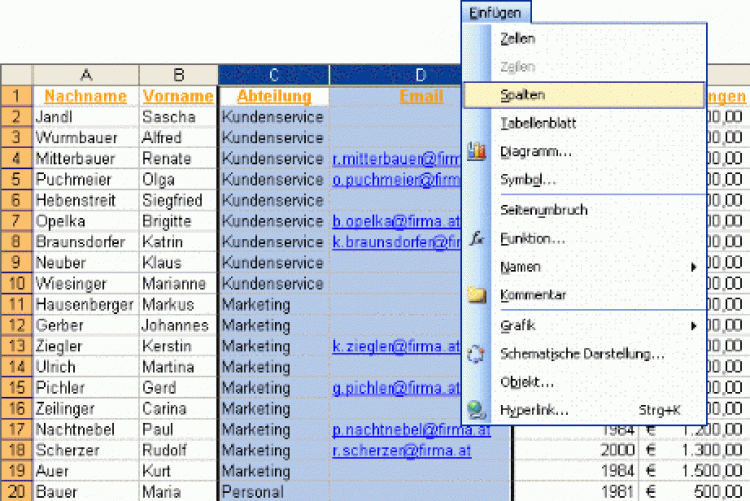Click the Kommentar note icon
The width and height of the screenshot is (750, 501).
pos(476,296)
